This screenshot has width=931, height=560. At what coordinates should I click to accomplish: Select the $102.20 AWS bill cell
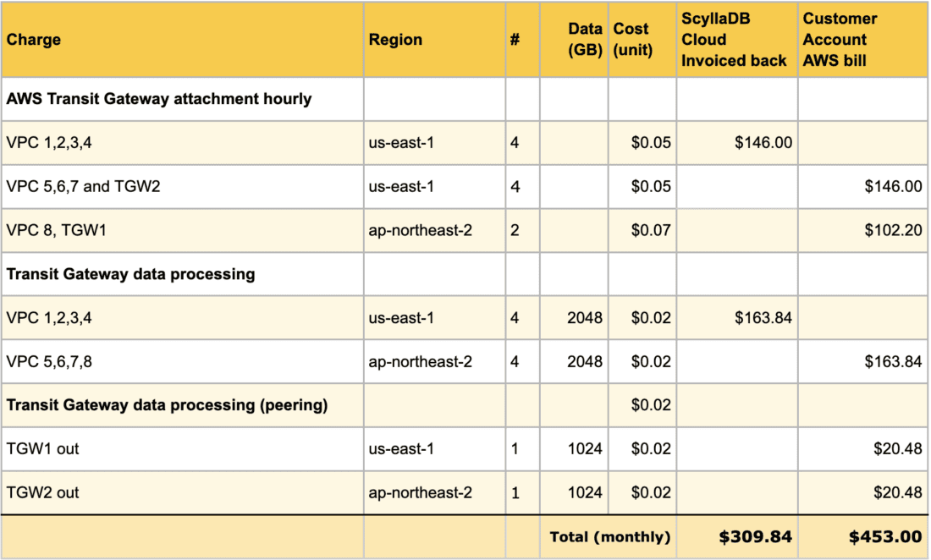863,230
